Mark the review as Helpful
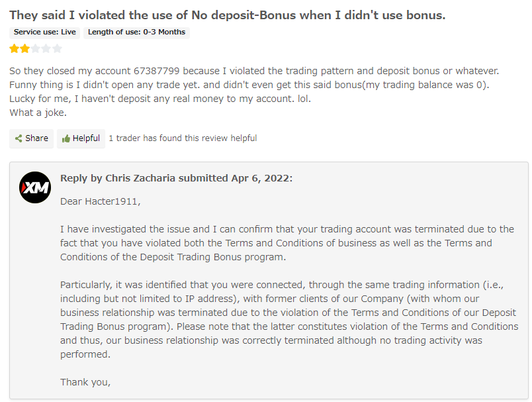This screenshot has width=532, height=402. [81, 138]
